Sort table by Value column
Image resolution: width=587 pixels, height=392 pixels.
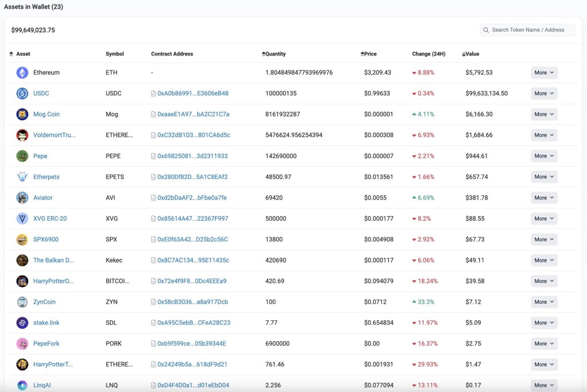pos(472,54)
